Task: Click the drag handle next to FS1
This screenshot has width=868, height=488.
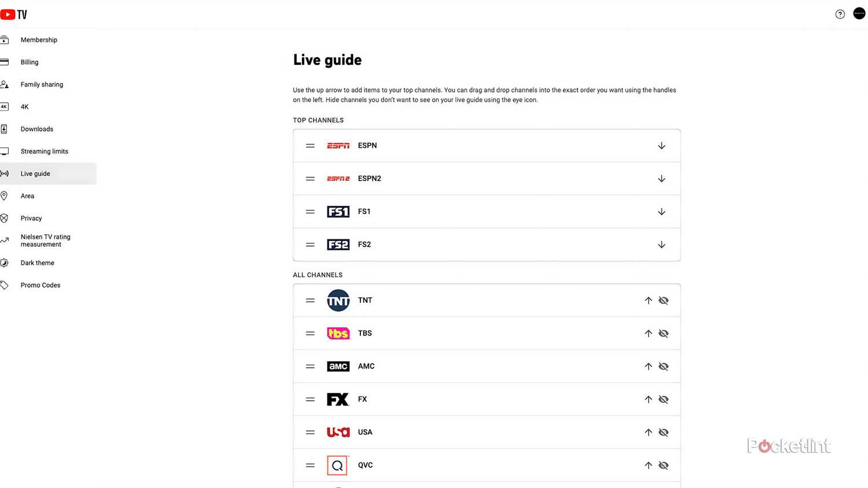Action: point(310,211)
